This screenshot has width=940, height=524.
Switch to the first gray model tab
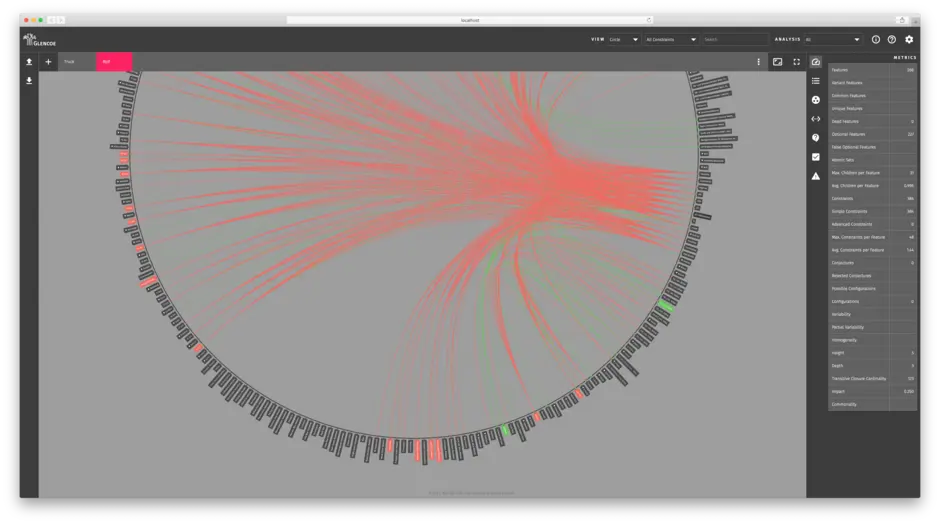click(x=77, y=62)
